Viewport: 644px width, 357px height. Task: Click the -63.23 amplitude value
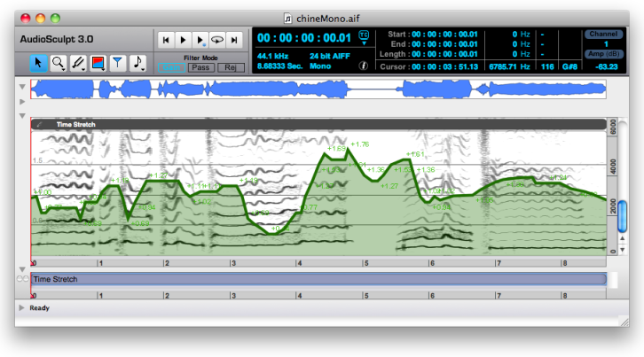coord(606,67)
